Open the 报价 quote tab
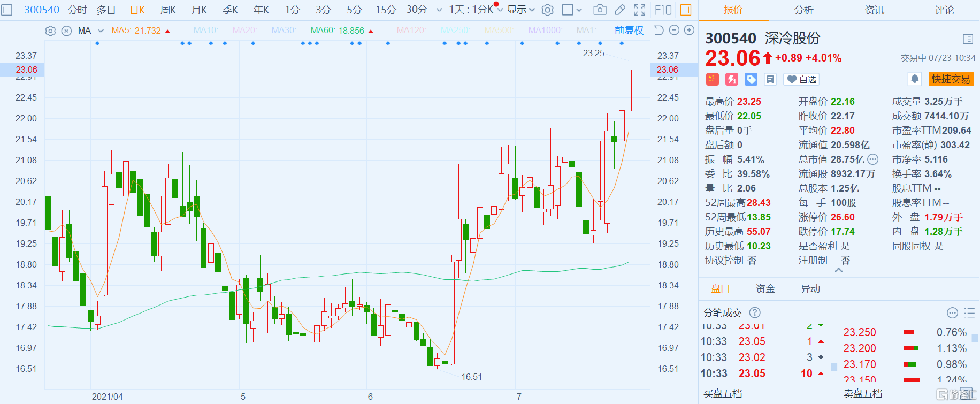980x404 pixels. [733, 10]
